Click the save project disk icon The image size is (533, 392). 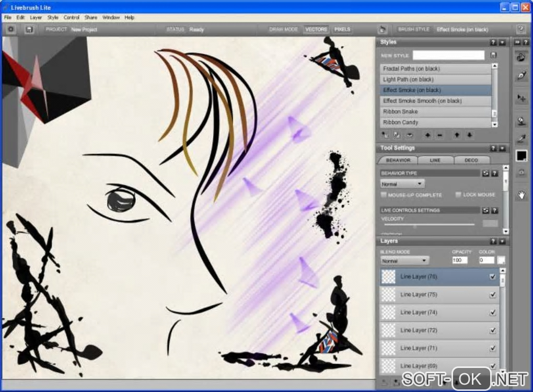29,29
